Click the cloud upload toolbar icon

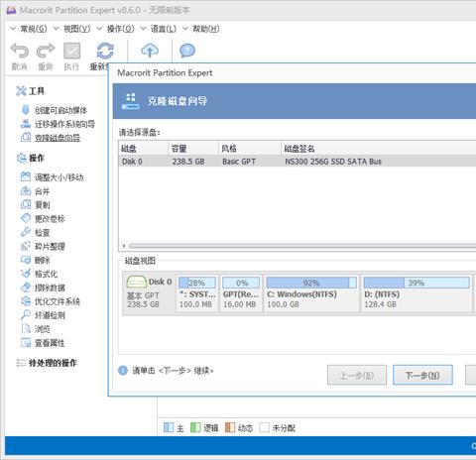[150, 51]
